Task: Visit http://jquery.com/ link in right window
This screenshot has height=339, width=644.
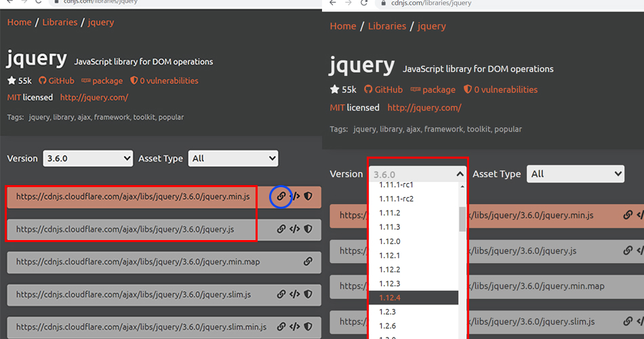Action: tap(424, 108)
